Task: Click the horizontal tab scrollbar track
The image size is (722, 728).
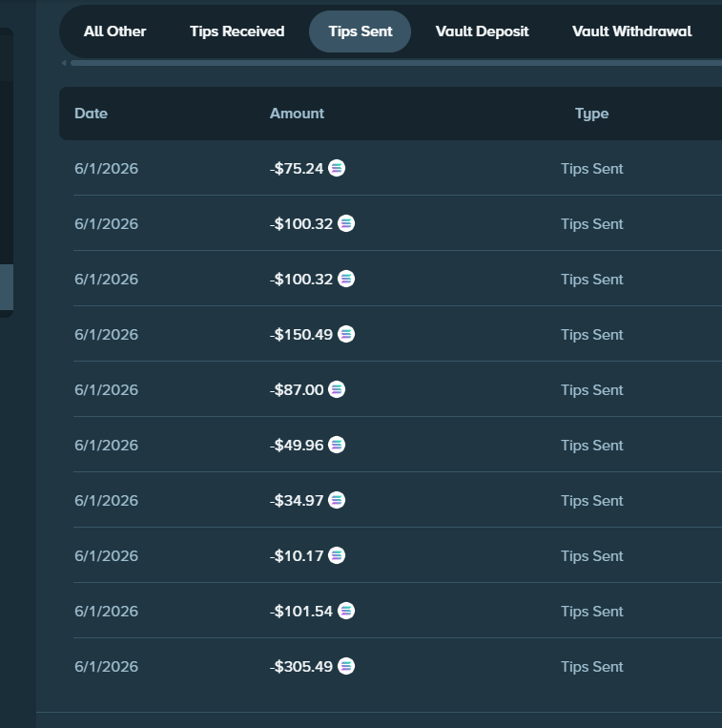Action: [396, 63]
